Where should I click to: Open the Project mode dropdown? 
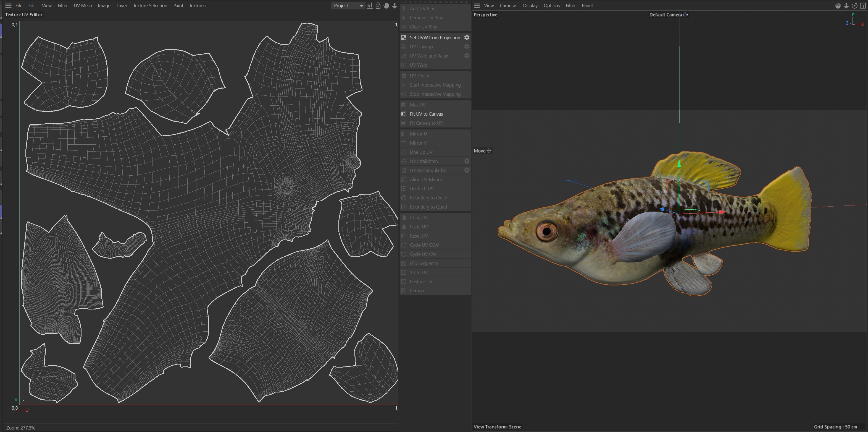tap(348, 6)
